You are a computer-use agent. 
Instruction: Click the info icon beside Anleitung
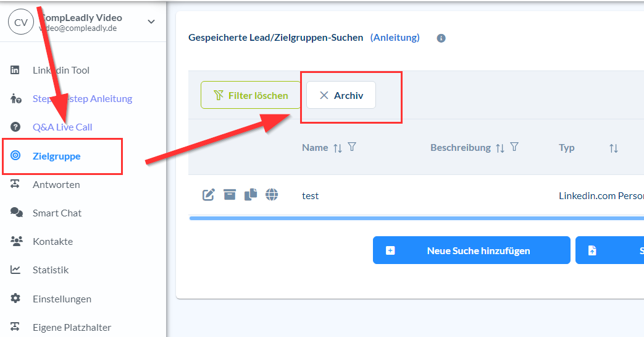pyautogui.click(x=441, y=38)
